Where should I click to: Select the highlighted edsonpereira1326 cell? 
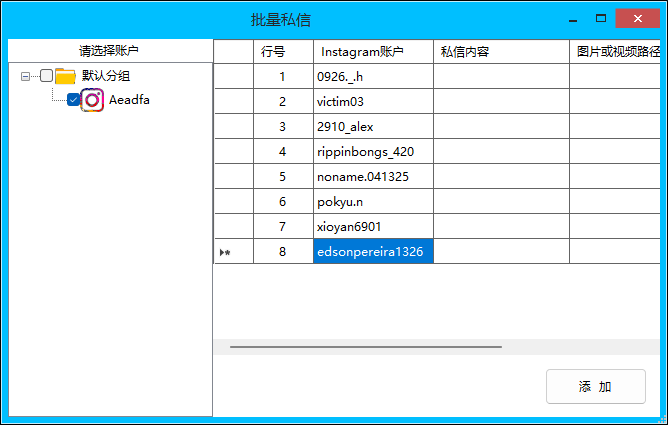(x=372, y=252)
